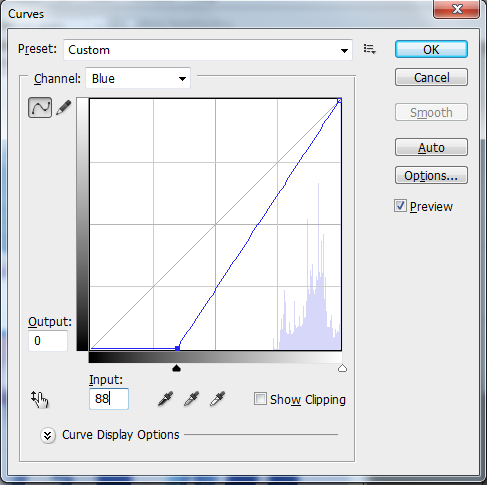Image resolution: width=487 pixels, height=485 pixels.
Task: Open the Preset dropdown showing Custom
Action: coord(208,50)
